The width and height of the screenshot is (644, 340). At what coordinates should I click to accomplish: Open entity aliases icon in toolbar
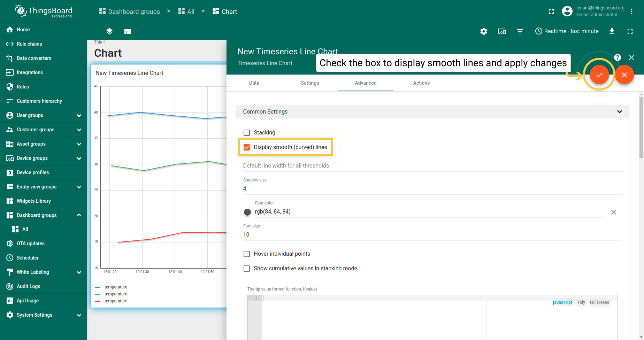click(502, 31)
